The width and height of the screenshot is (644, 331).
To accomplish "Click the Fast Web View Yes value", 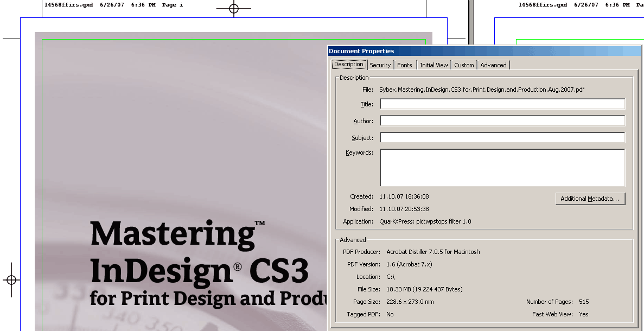I will pos(584,314).
